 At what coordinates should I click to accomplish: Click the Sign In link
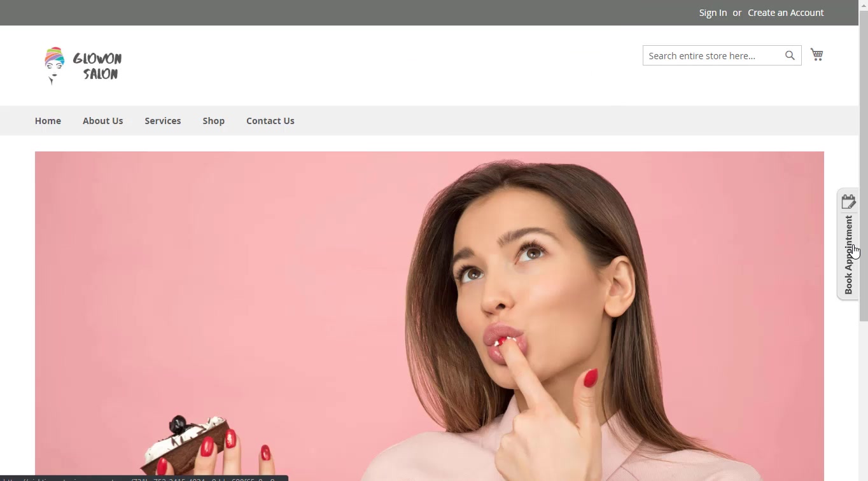pyautogui.click(x=713, y=13)
